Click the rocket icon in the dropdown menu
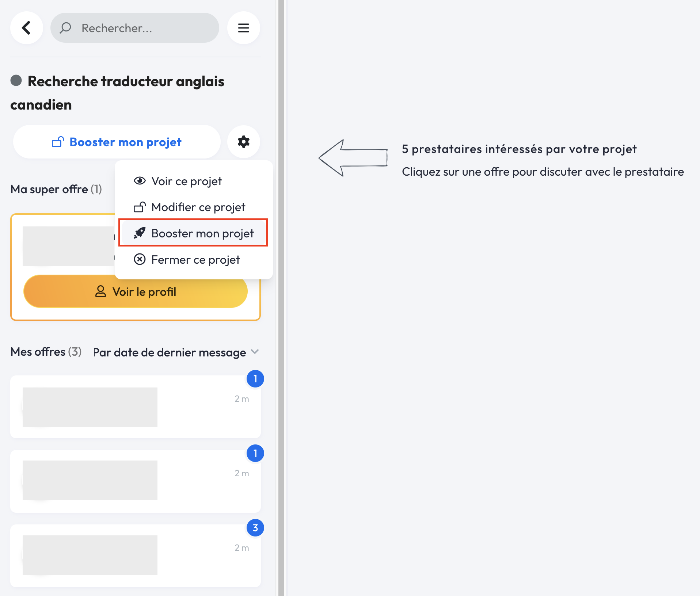The width and height of the screenshot is (700, 596). click(x=140, y=233)
